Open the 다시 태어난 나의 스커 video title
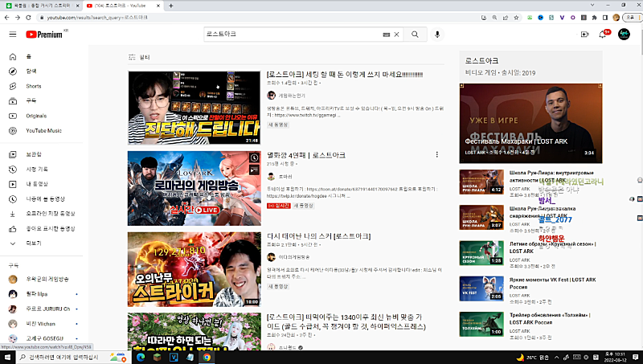The width and height of the screenshot is (643, 364). (318, 236)
